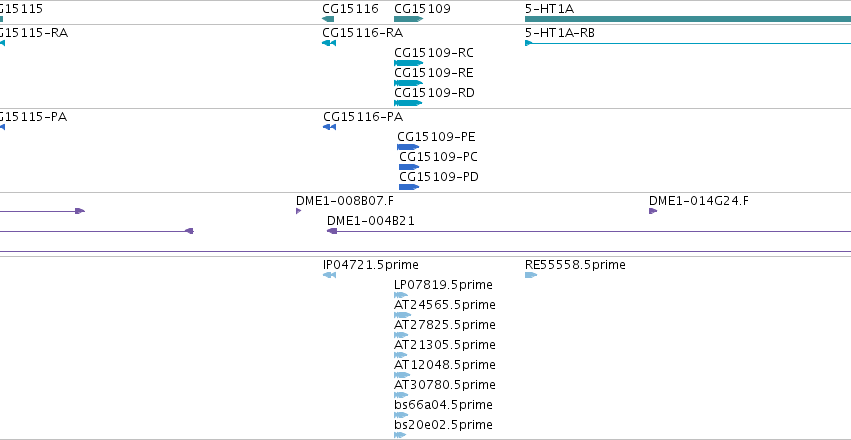Click the CG15109-PC label text

[439, 157]
